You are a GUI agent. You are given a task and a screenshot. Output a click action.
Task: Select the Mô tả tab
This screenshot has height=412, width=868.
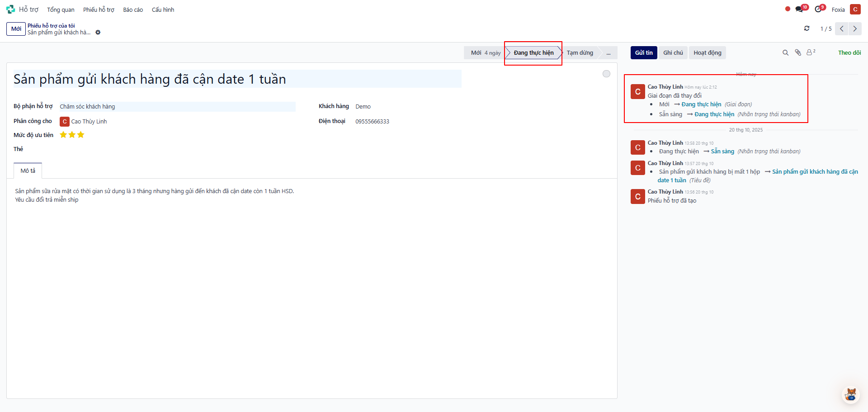[28, 171]
